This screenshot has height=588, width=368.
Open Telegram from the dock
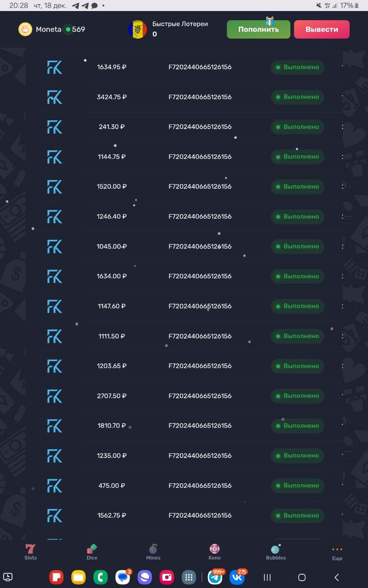tap(215, 577)
